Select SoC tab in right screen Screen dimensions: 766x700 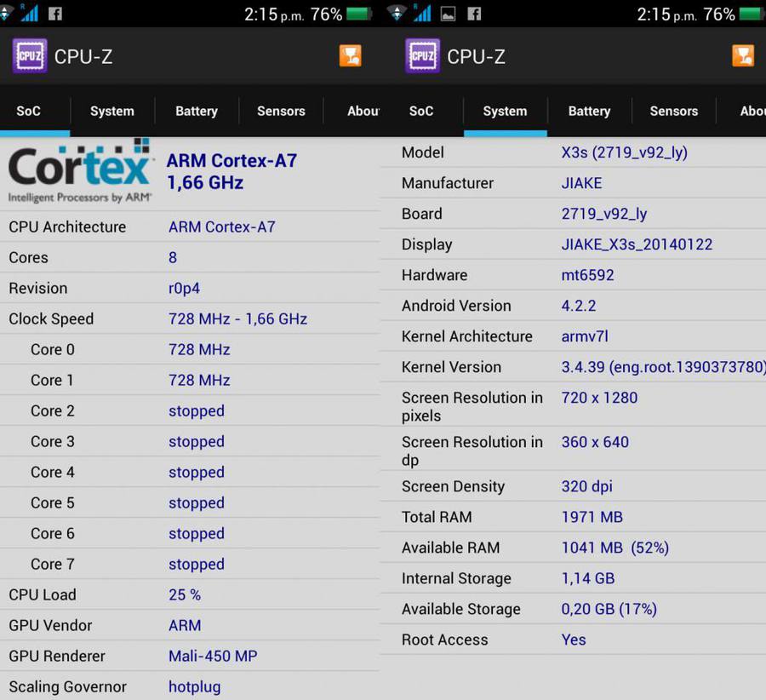[421, 111]
